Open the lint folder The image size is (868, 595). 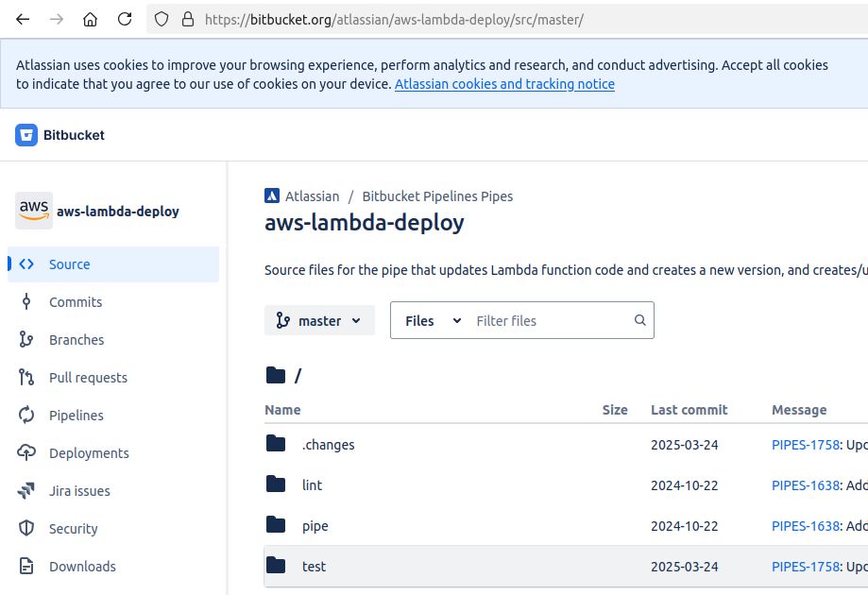312,484
